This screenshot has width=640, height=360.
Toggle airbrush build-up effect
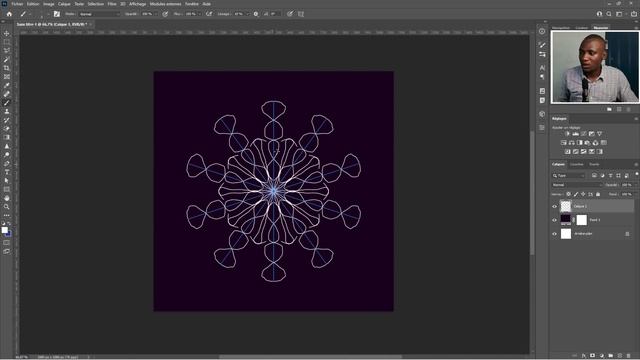[x=209, y=14]
